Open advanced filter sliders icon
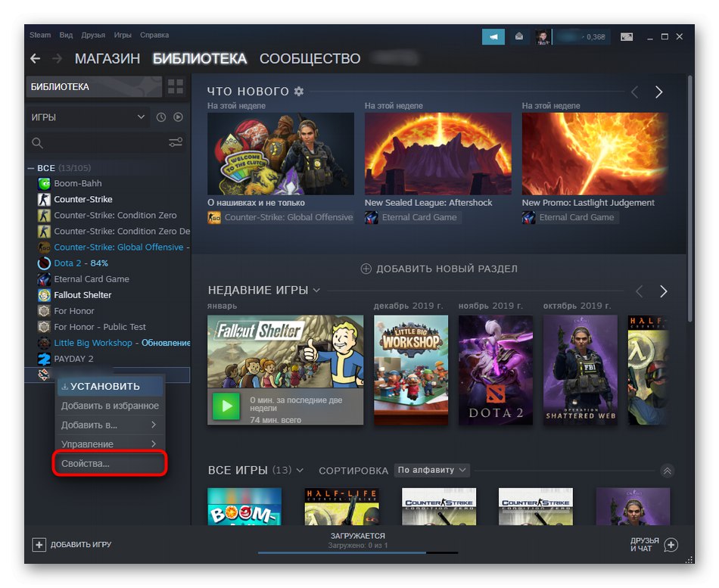The image size is (719, 588). (176, 142)
